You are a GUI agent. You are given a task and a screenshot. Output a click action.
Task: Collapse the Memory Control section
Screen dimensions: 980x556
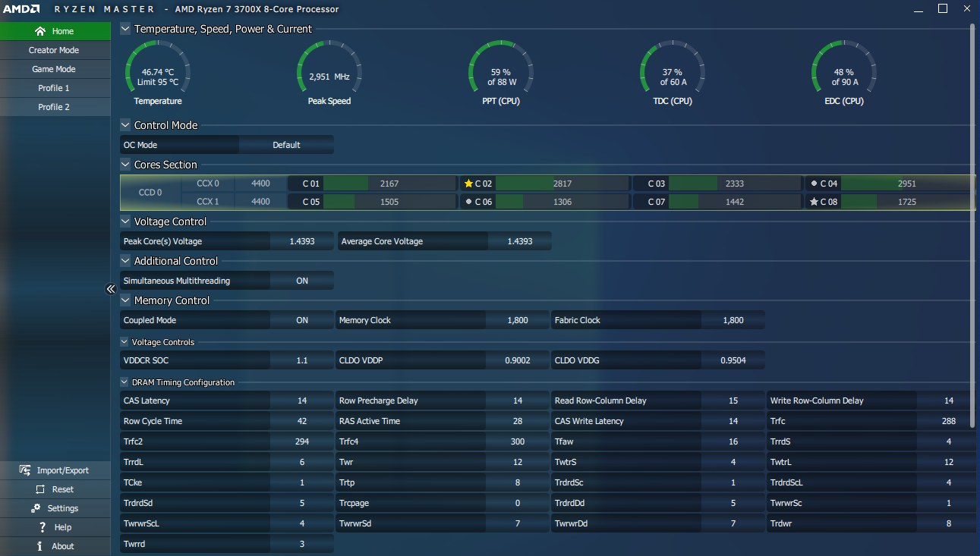[125, 300]
